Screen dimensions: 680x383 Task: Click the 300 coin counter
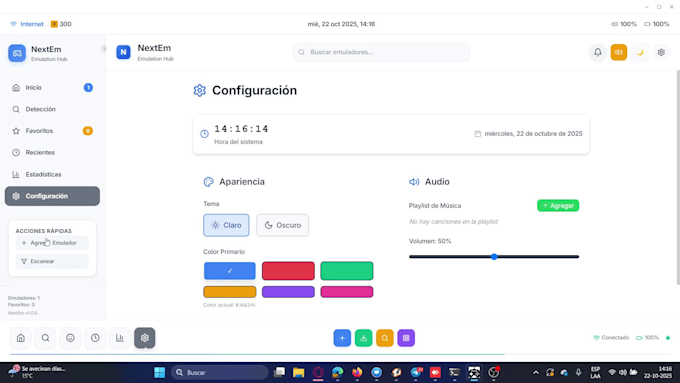61,24
